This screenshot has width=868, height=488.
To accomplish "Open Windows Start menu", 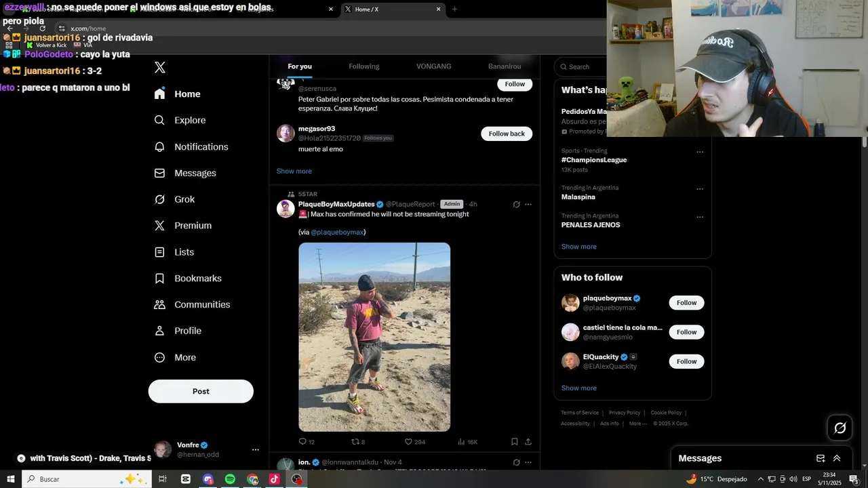I will (11, 479).
